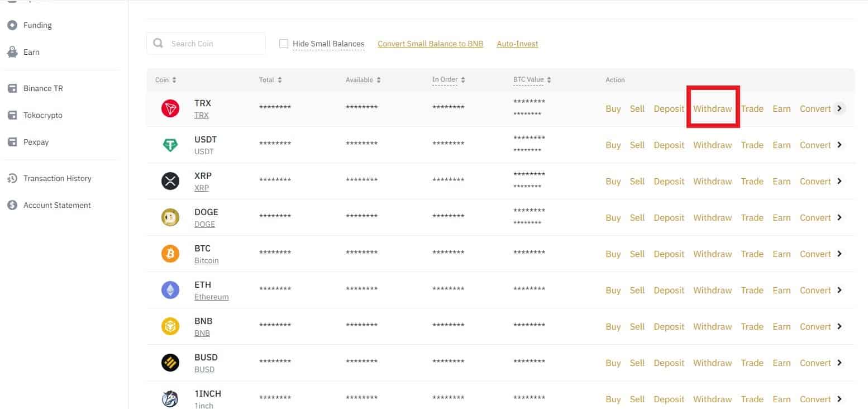Open the underlined Bitcoin name link
This screenshot has height=409, width=868.
207,261
